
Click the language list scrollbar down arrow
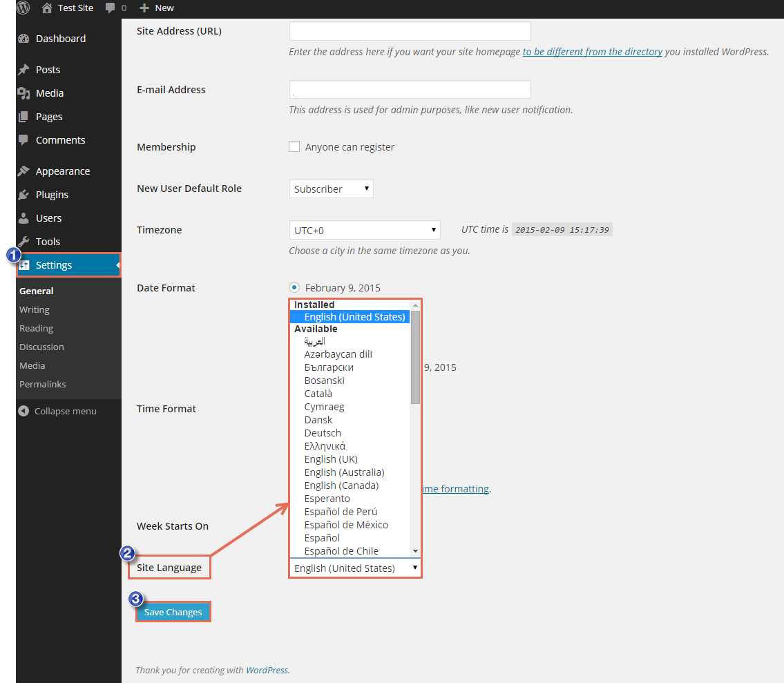point(415,550)
